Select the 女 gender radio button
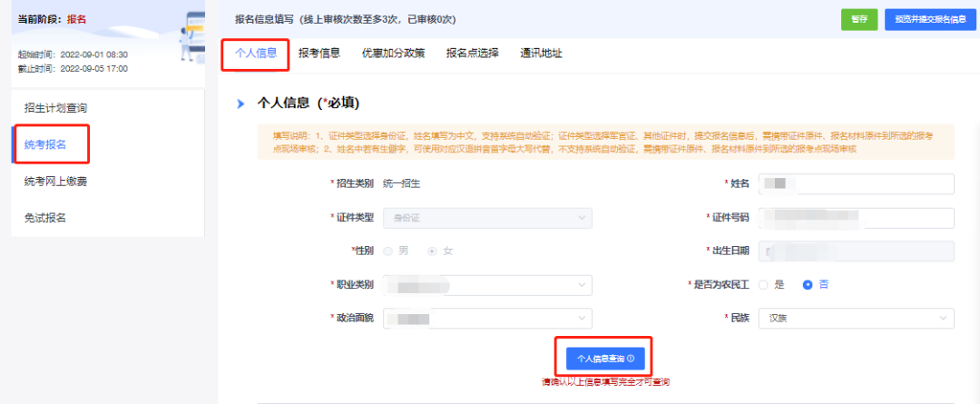The height and width of the screenshot is (404, 980). 432,251
